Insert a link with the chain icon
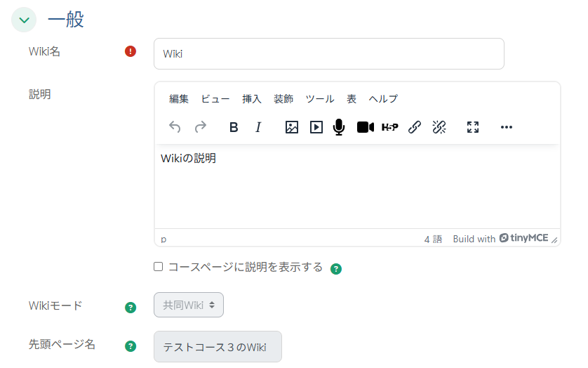Viewport: 588px width, 368px height. pyautogui.click(x=415, y=127)
